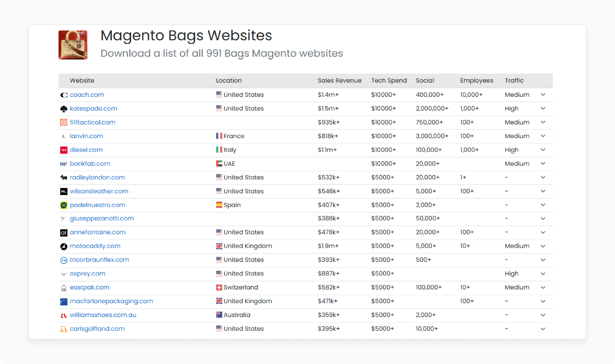Click 'Switzerland' location for eastpak.com
Viewport: 615px width, 364px height.
click(x=241, y=287)
